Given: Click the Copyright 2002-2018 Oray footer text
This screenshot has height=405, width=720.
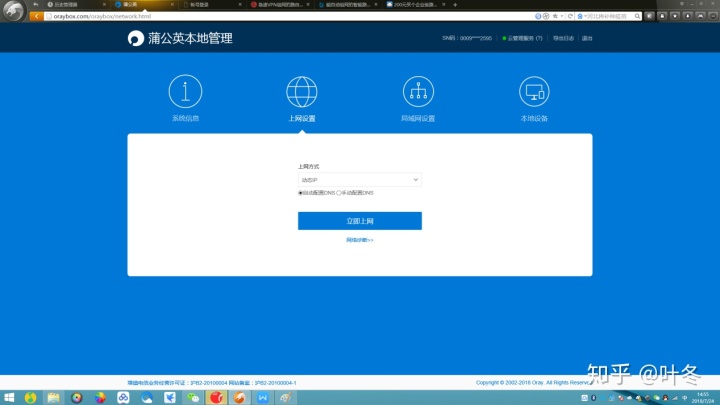Looking at the screenshot, I should pyautogui.click(x=532, y=382).
